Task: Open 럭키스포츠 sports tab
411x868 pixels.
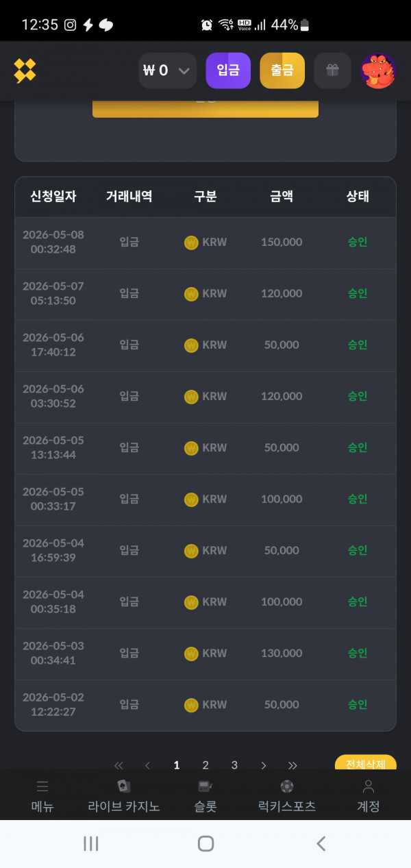Action: coord(286,797)
